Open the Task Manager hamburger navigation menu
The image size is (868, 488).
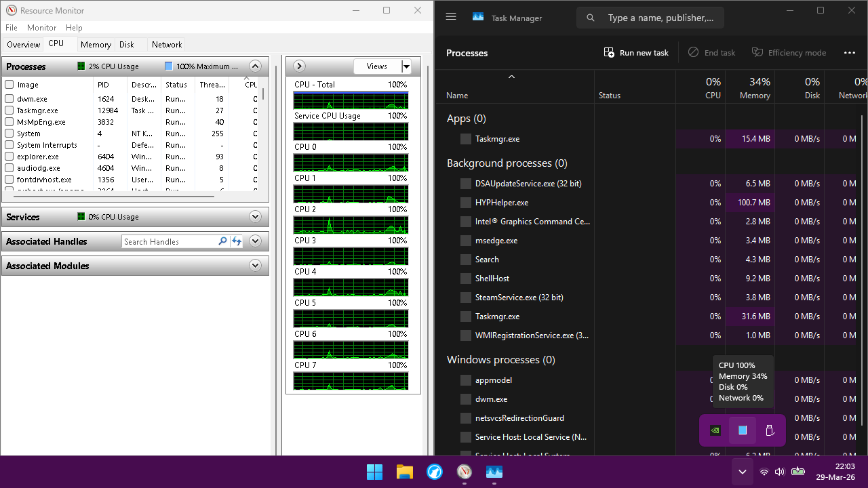[x=451, y=18]
